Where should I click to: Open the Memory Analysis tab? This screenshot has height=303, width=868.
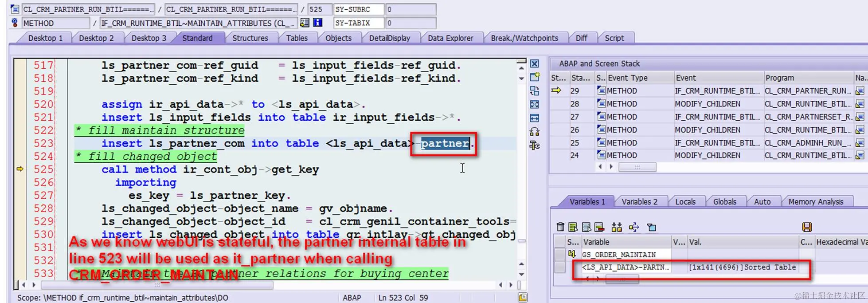pos(816,202)
